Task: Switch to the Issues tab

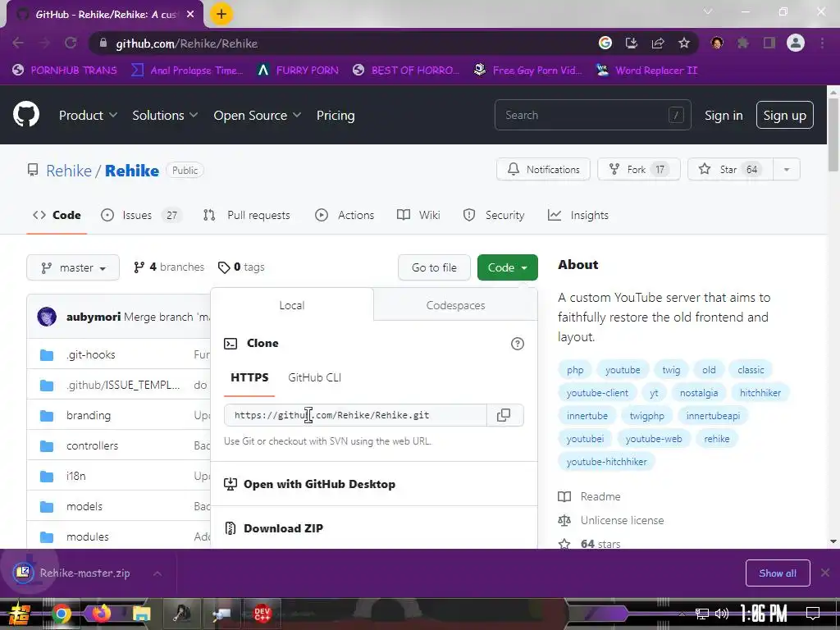Action: coord(141,216)
